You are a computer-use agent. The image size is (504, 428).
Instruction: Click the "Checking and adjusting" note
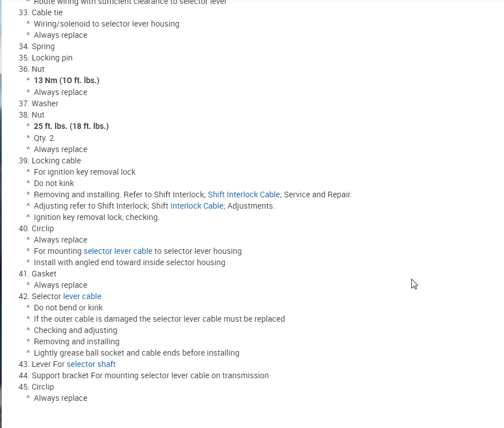[75, 330]
